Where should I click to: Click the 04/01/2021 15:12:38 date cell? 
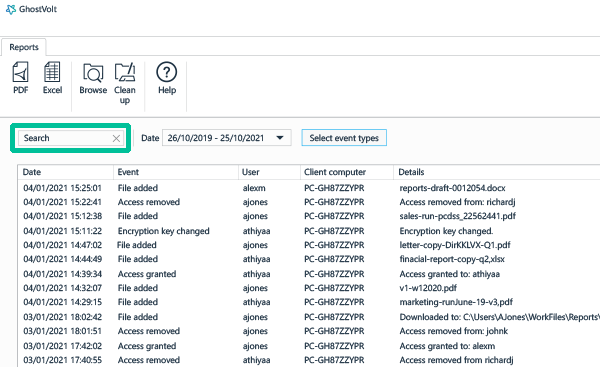pos(62,216)
